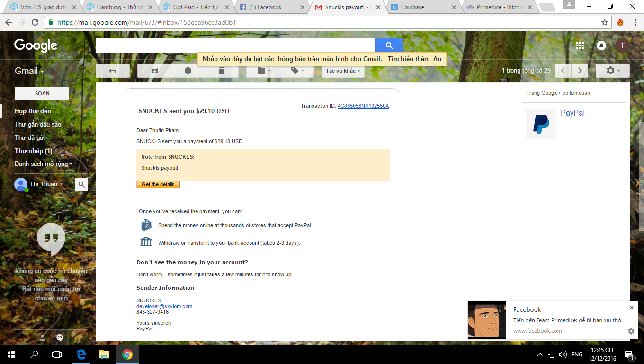Screen dimensions: 644x364
Task: Switch to the Coinbase tab
Action: point(423,7)
